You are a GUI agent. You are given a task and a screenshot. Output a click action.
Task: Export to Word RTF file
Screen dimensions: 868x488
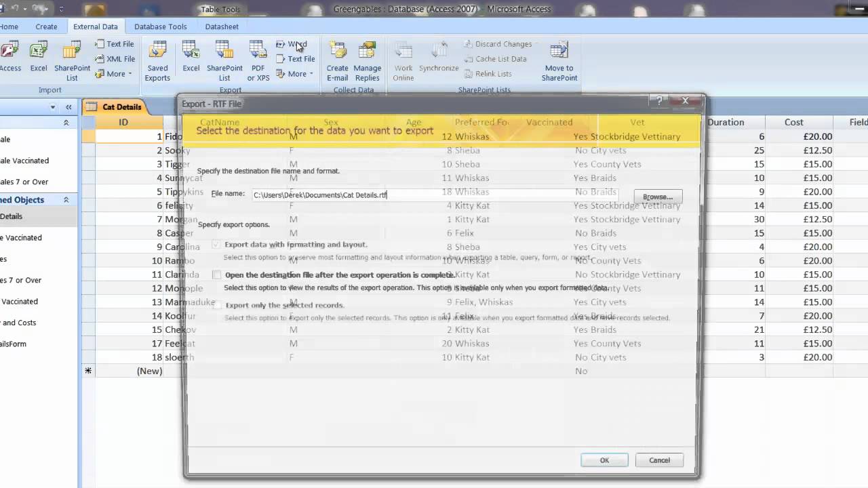point(292,44)
